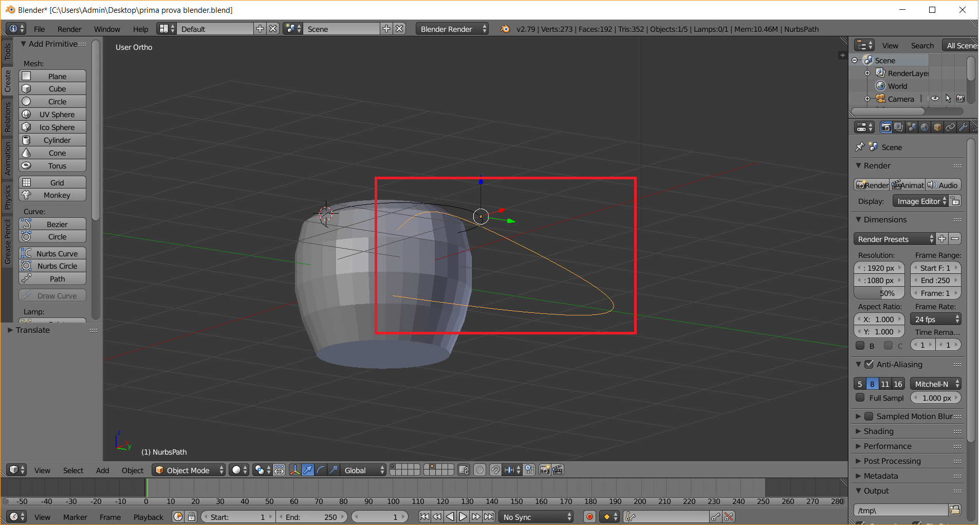The height and width of the screenshot is (525, 980).
Task: Enable the Full Sample checkbox
Action: pyautogui.click(x=860, y=398)
